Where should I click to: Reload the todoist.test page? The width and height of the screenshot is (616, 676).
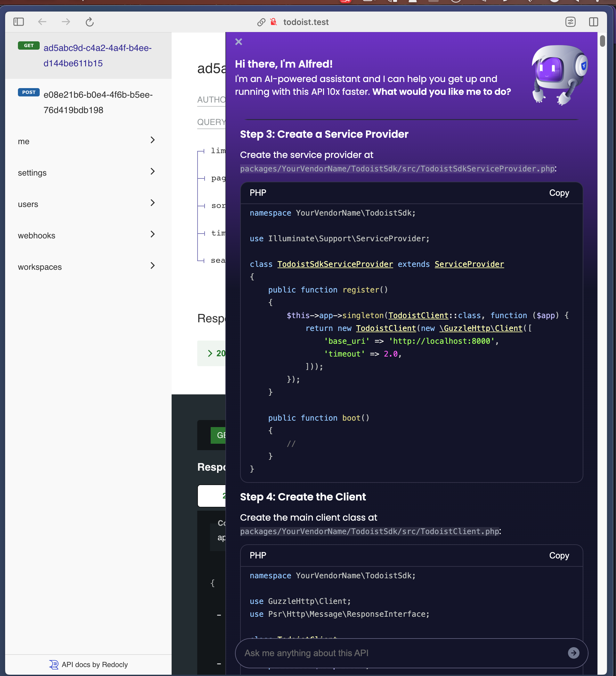(x=89, y=22)
